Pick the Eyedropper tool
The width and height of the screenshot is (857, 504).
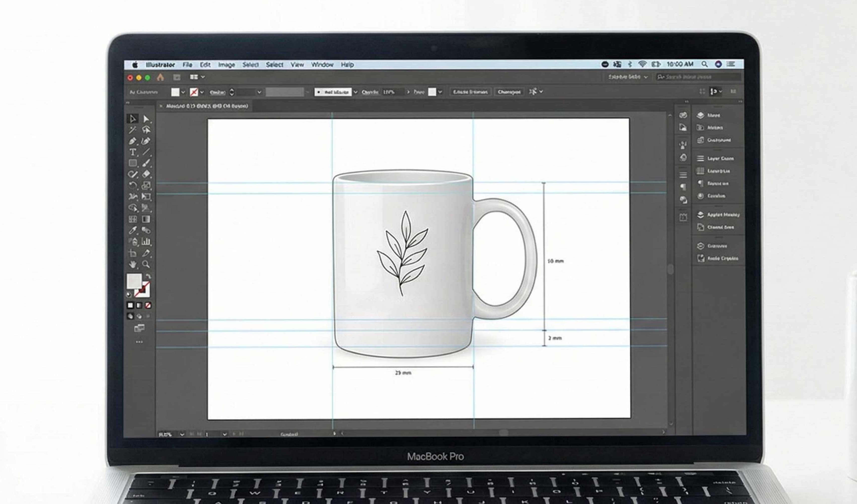[x=133, y=230]
